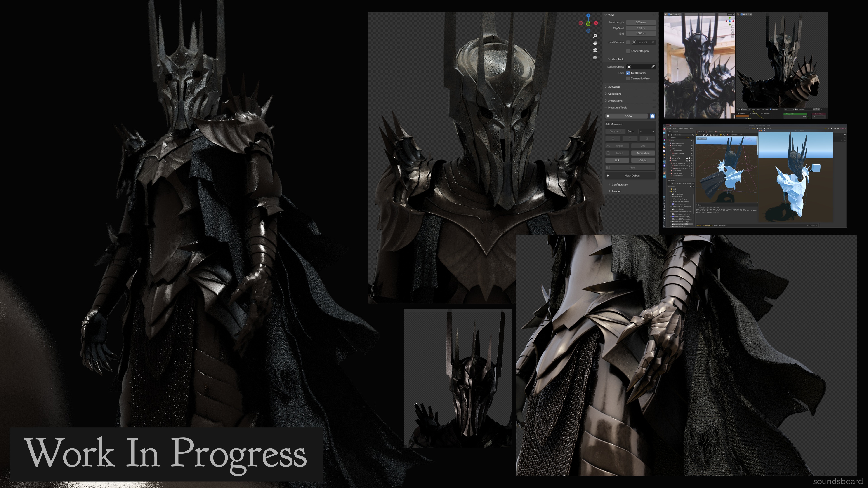The width and height of the screenshot is (868, 488).
Task: Expand the Annotations panel
Action: (x=606, y=101)
